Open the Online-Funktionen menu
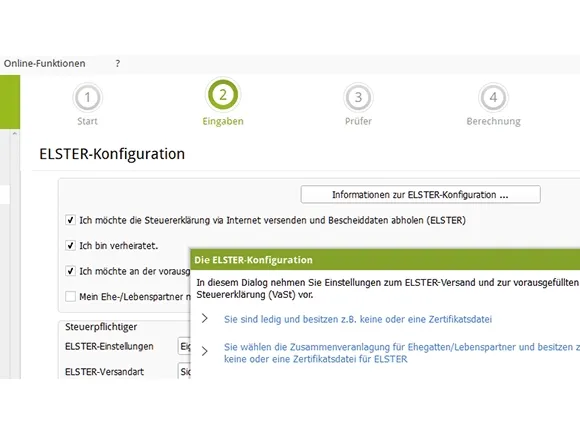 [x=44, y=63]
